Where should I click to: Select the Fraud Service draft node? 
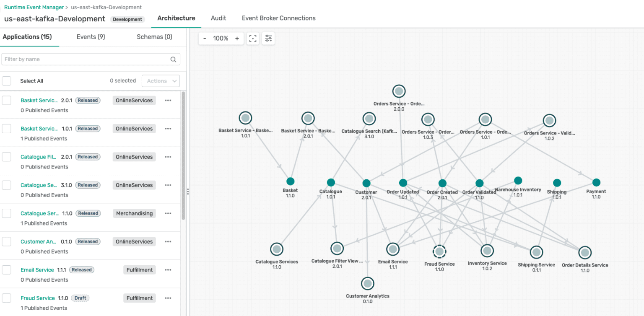pyautogui.click(x=439, y=251)
